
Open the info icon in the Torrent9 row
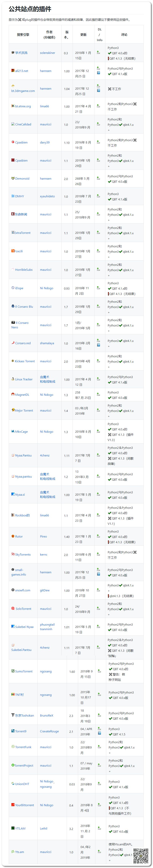[99, 733]
